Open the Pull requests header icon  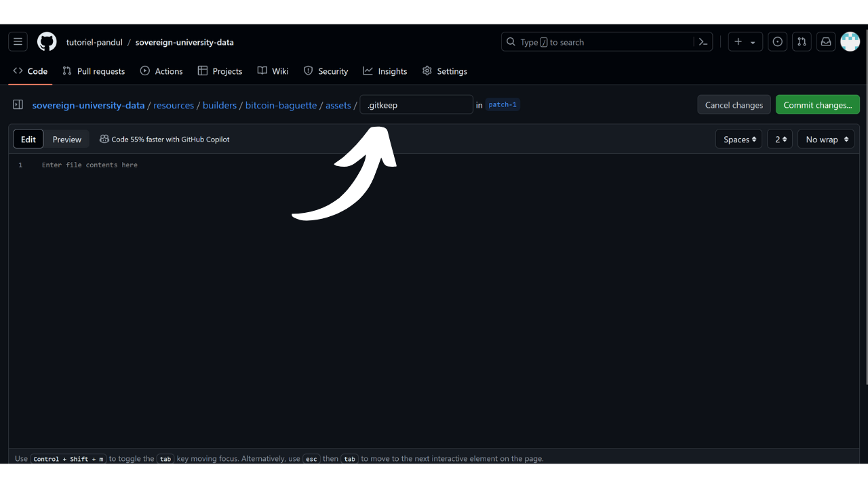(802, 42)
